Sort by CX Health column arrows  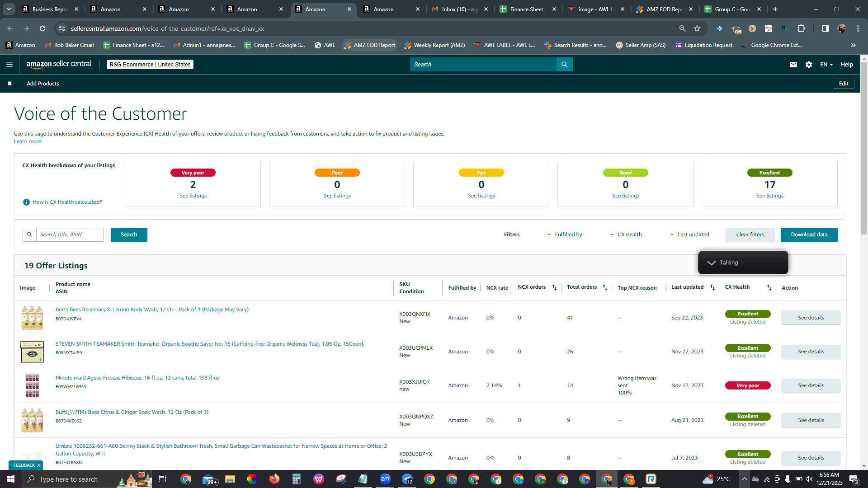coord(769,288)
